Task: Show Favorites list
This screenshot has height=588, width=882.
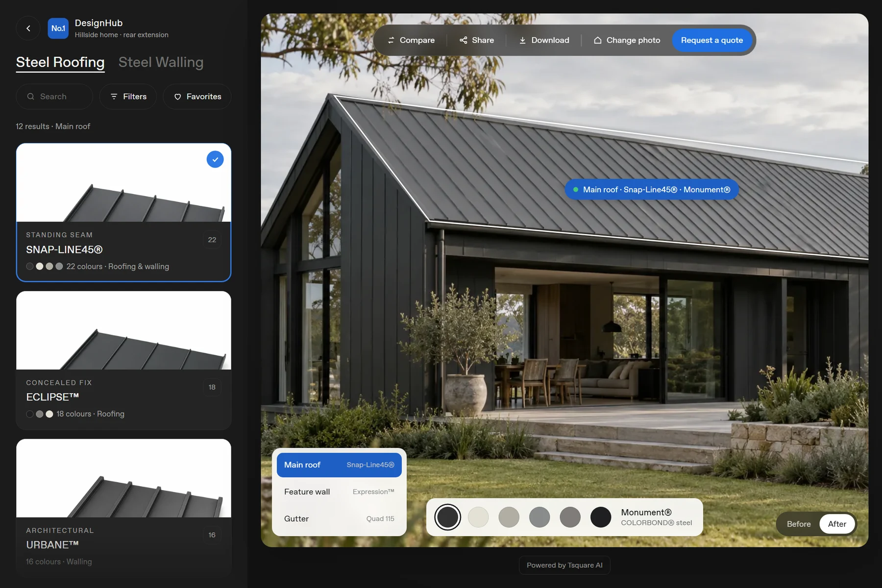Action: 197,97
